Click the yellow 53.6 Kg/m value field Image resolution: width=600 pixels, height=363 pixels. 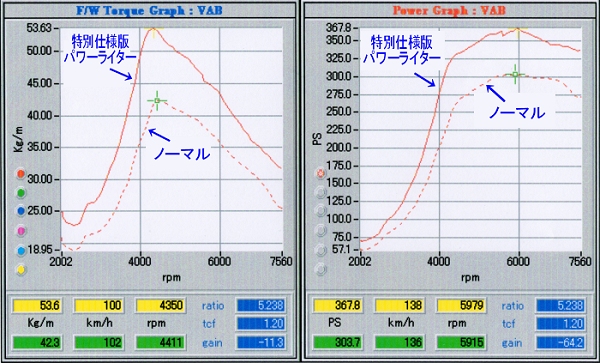tap(37, 306)
